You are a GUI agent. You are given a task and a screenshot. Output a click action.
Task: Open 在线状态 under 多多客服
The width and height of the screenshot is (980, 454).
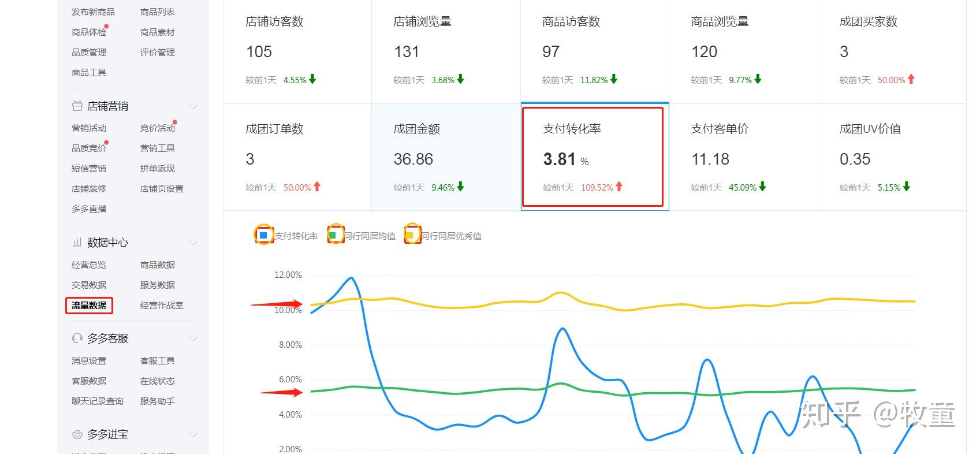click(x=158, y=381)
